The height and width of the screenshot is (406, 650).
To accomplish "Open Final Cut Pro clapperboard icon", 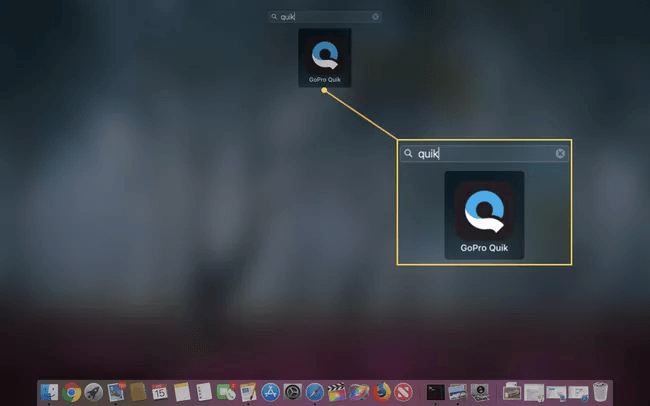I will 337,392.
